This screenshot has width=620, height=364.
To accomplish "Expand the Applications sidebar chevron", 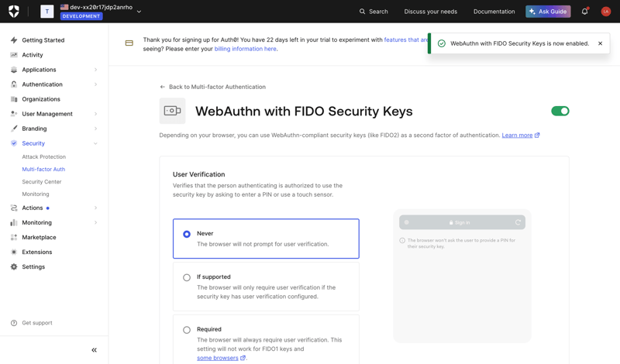I will [95, 70].
